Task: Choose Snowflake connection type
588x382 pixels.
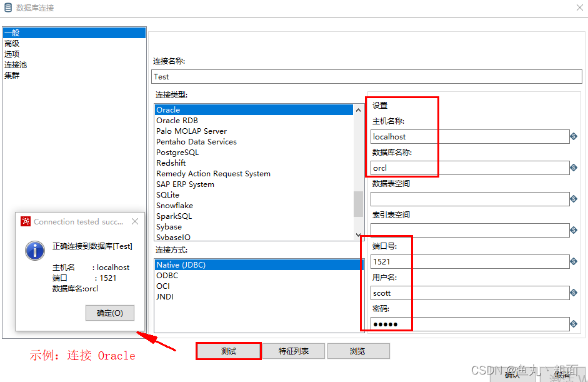Action: [254, 206]
